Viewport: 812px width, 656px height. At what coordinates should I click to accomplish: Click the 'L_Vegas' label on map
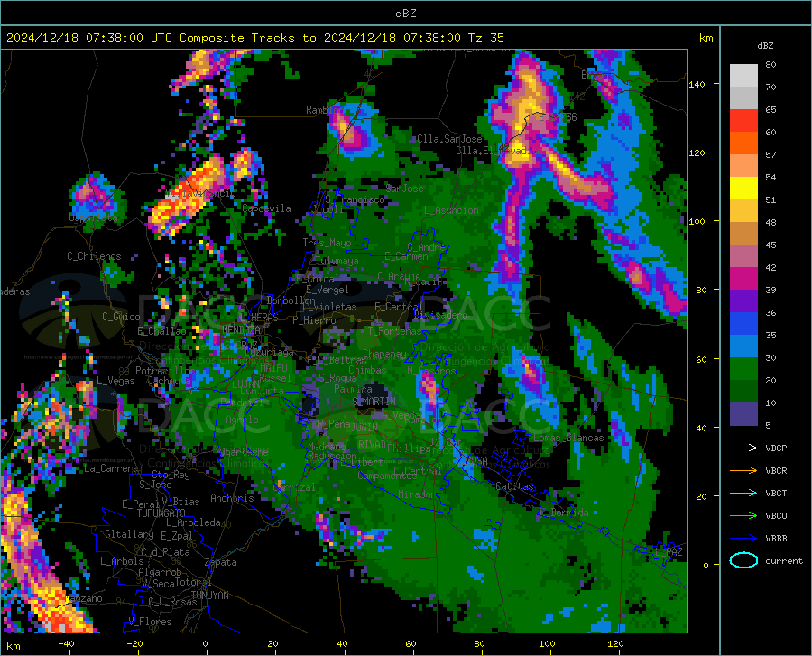[x=115, y=381]
